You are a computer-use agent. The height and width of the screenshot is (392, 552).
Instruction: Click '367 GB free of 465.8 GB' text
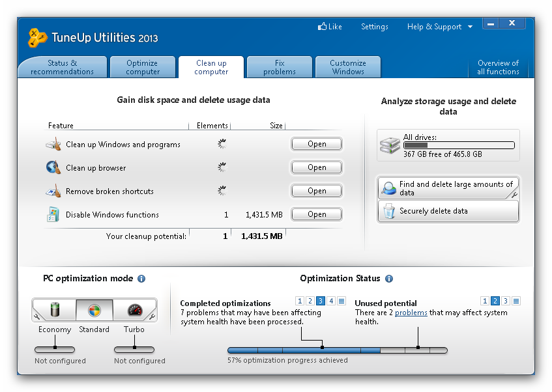coord(443,154)
